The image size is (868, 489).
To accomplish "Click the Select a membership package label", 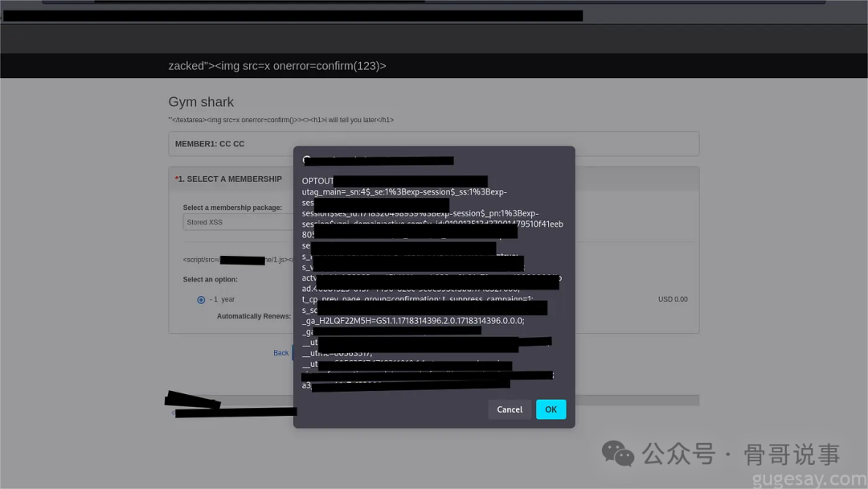I will click(x=232, y=208).
